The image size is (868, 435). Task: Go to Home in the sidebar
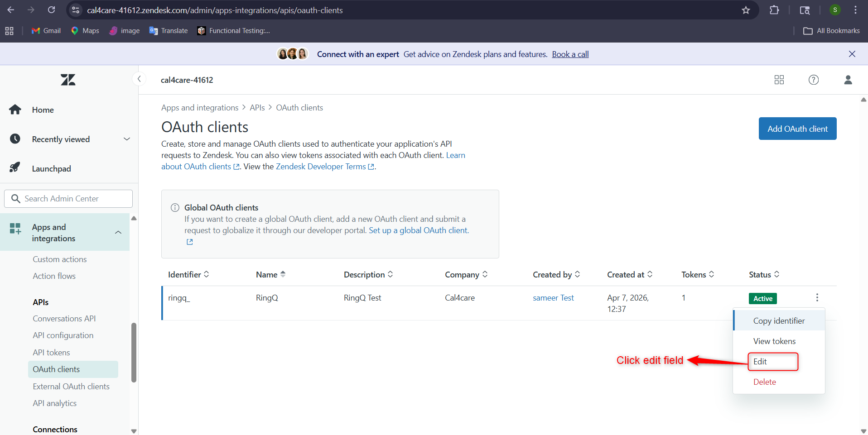[x=43, y=110]
